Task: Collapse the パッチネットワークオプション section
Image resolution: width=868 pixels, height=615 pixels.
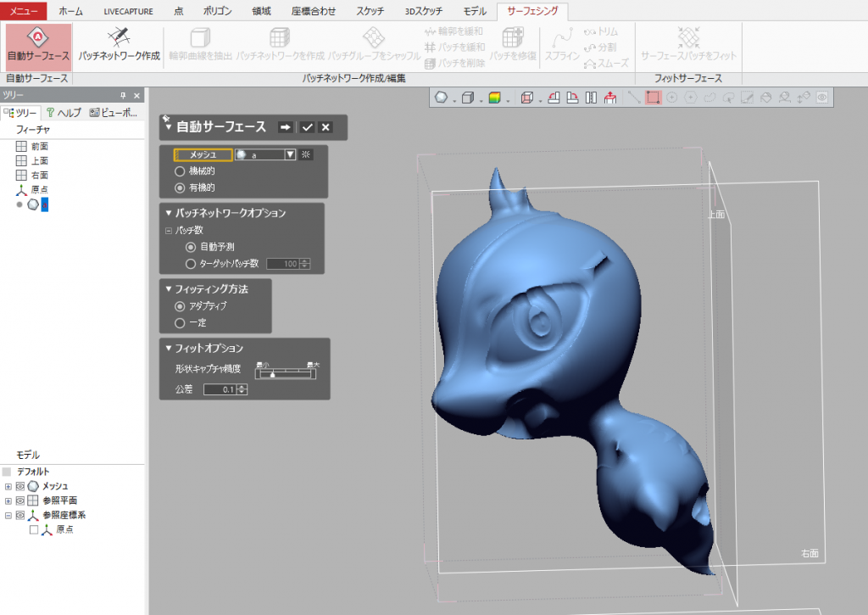Action: pos(169,213)
